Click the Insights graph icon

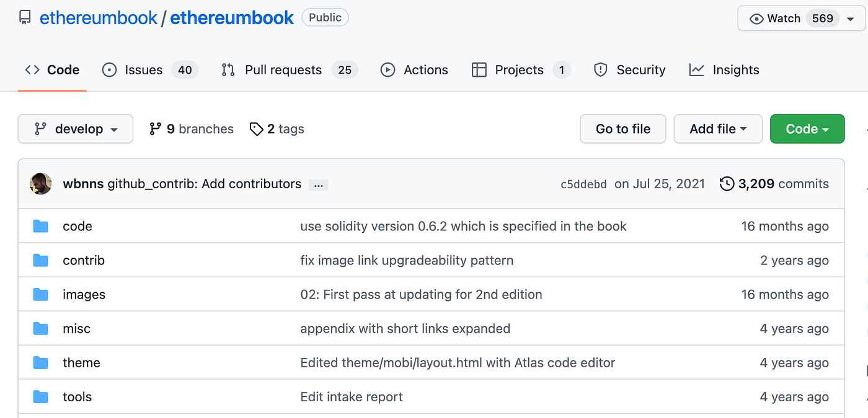pos(696,70)
